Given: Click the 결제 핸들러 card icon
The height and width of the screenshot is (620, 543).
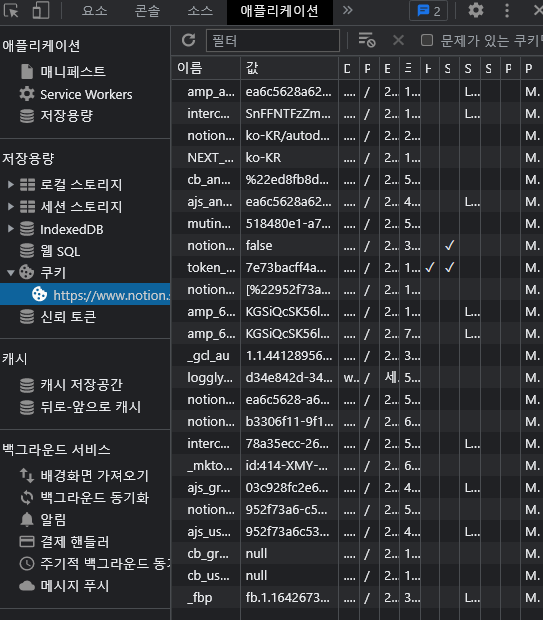Looking at the screenshot, I should click(27, 541).
